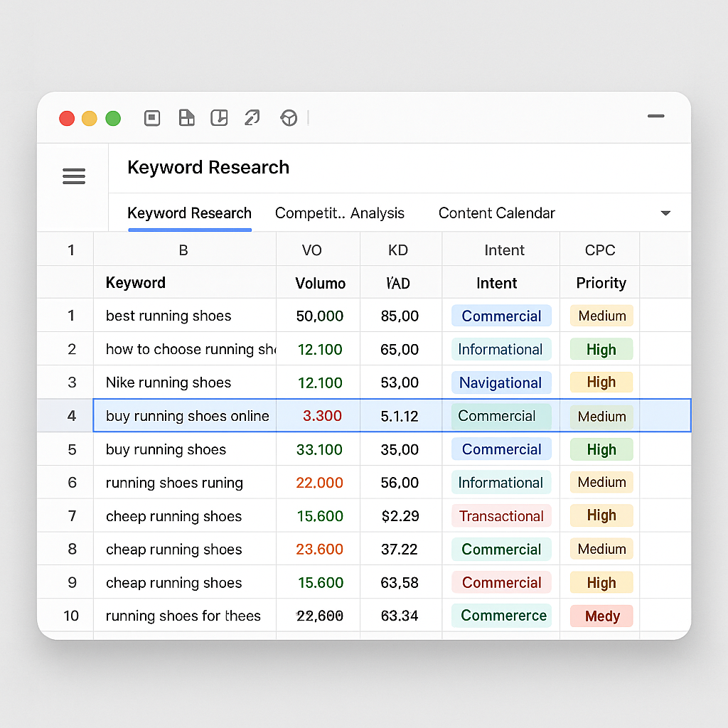
Task: Click the 5.1.12 KD cell
Action: tap(401, 415)
